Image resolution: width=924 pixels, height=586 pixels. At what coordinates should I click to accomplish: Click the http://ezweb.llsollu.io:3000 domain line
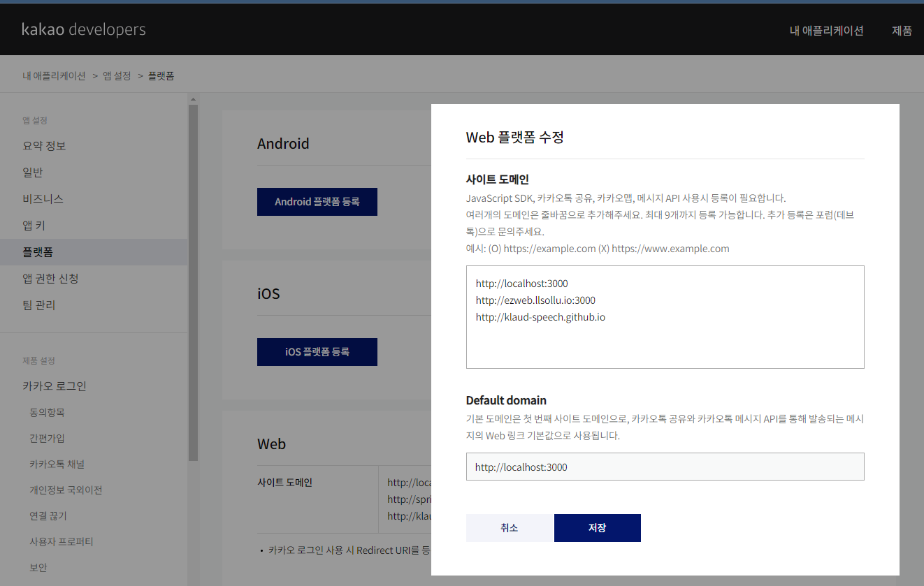535,300
